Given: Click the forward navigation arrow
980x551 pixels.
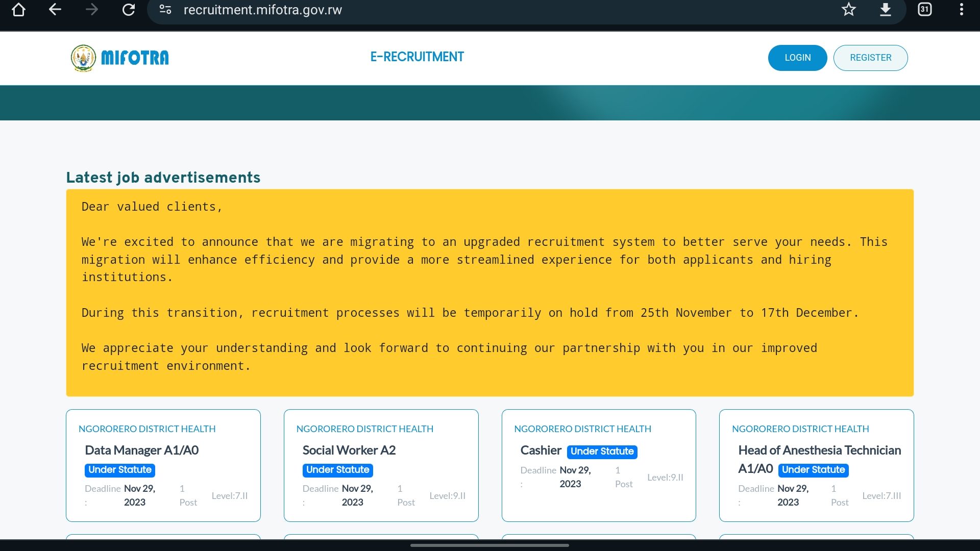Looking at the screenshot, I should pos(92,10).
